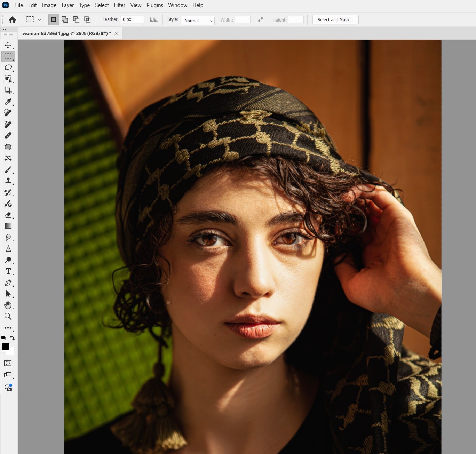476x454 pixels.
Task: Click the black foreground color swatch
Action: pyautogui.click(x=6, y=347)
